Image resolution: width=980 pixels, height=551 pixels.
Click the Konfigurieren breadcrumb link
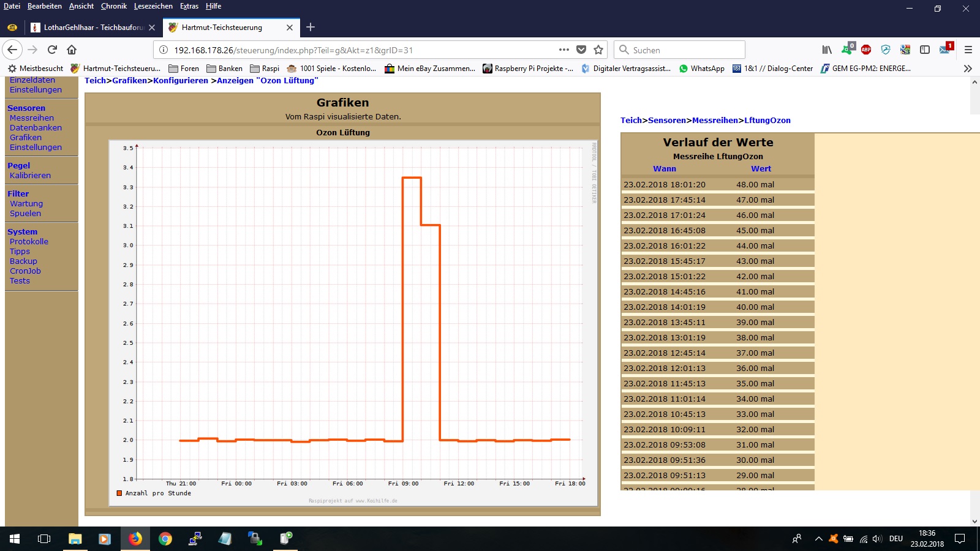[x=181, y=81]
